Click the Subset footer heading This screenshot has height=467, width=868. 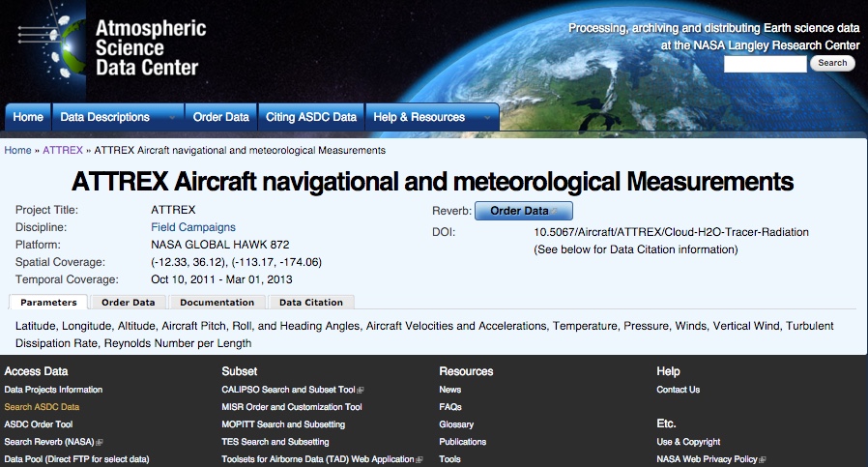click(x=240, y=371)
